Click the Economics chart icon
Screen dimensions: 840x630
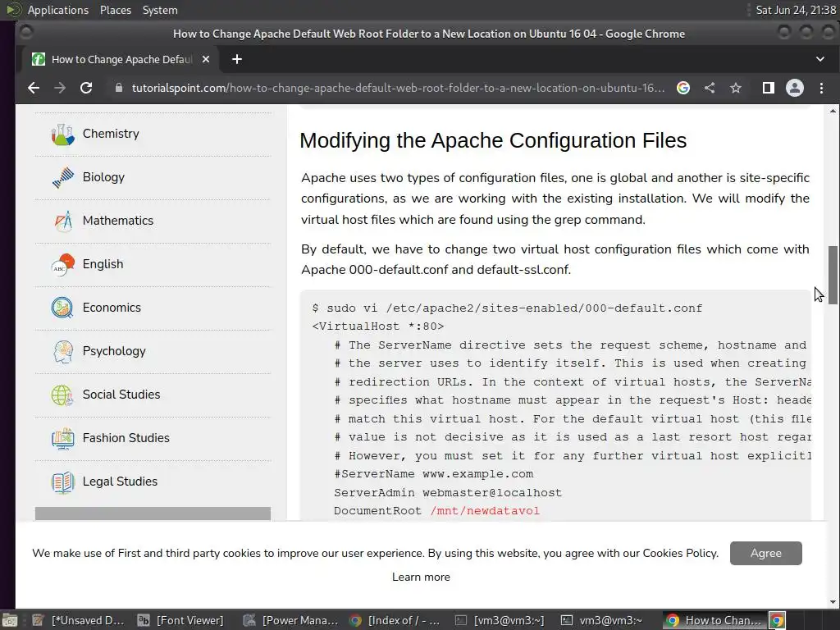[62, 308]
